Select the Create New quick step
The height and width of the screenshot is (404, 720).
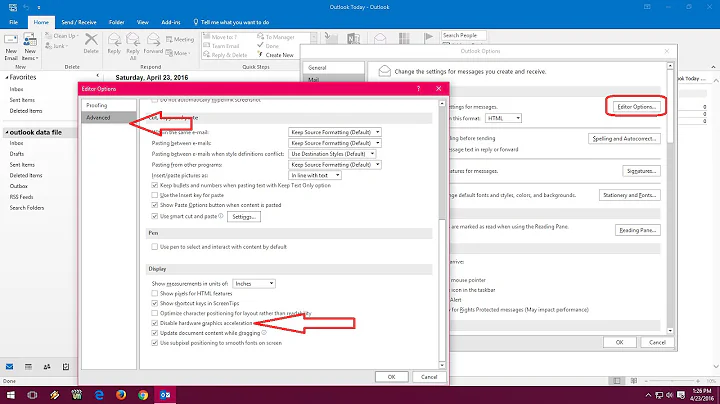[276, 55]
